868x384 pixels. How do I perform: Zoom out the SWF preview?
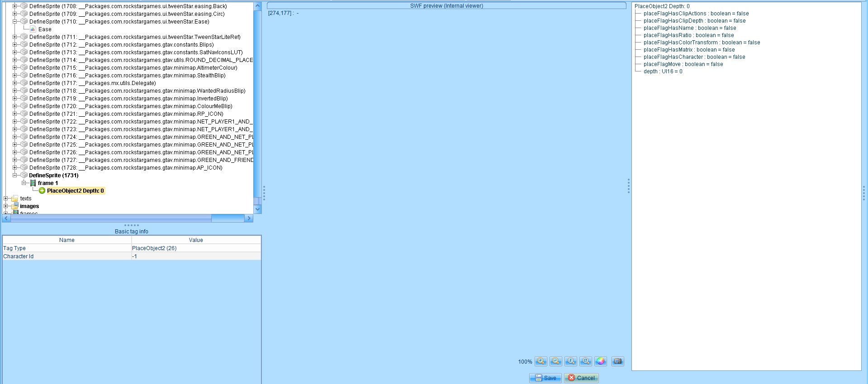[556, 361]
